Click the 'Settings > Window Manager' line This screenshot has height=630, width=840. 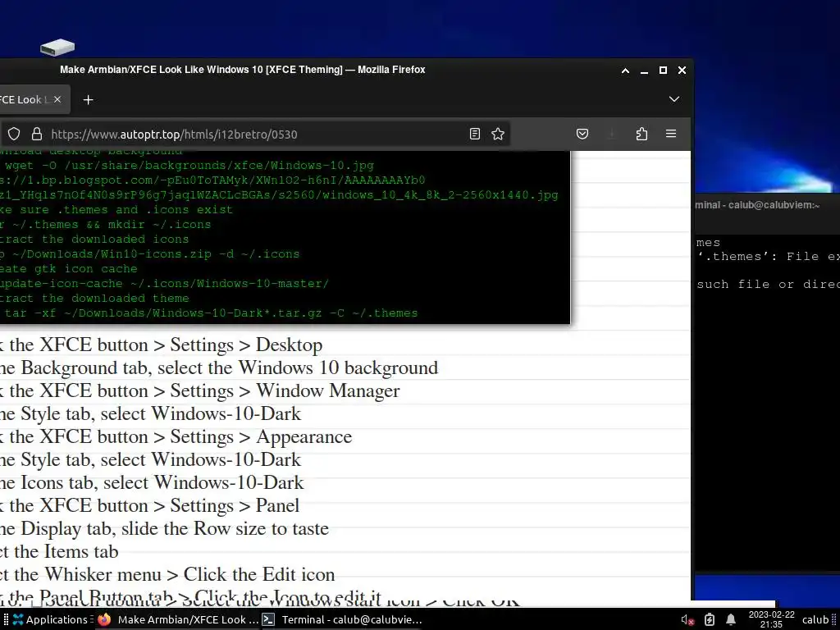(x=200, y=391)
